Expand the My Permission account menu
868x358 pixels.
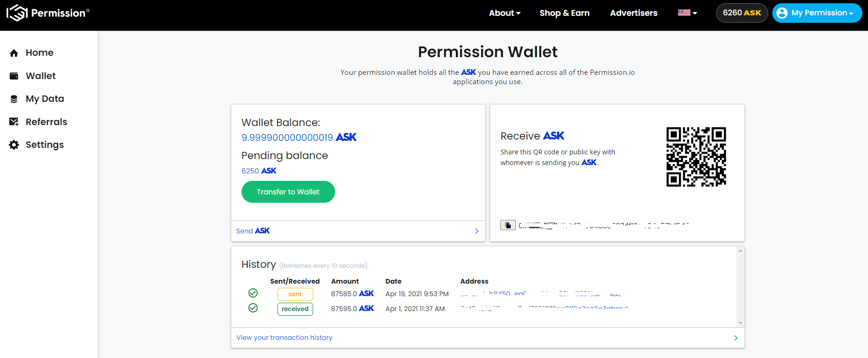click(817, 13)
